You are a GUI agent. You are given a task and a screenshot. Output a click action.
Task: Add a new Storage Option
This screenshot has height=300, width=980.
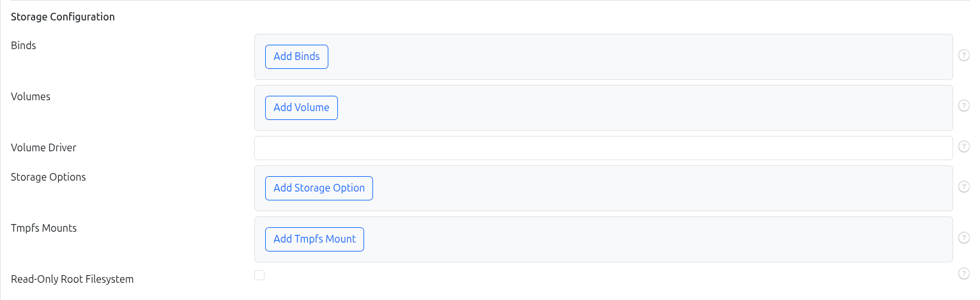click(x=319, y=188)
